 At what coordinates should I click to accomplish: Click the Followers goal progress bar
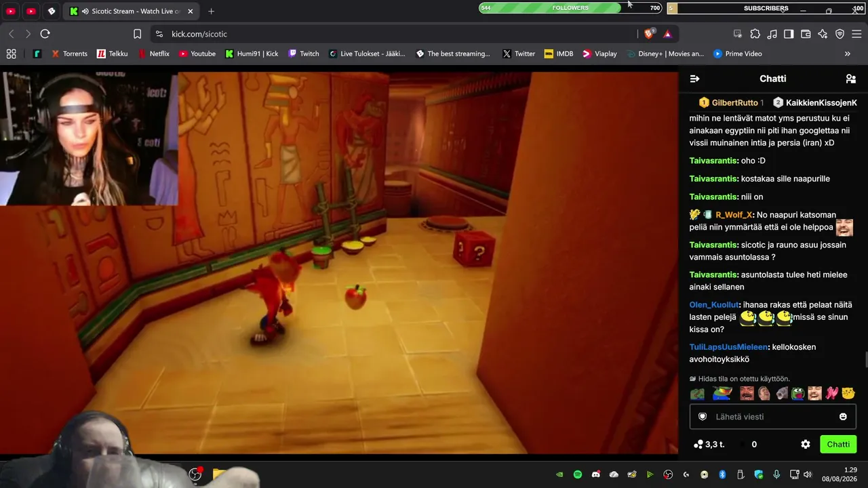point(570,8)
